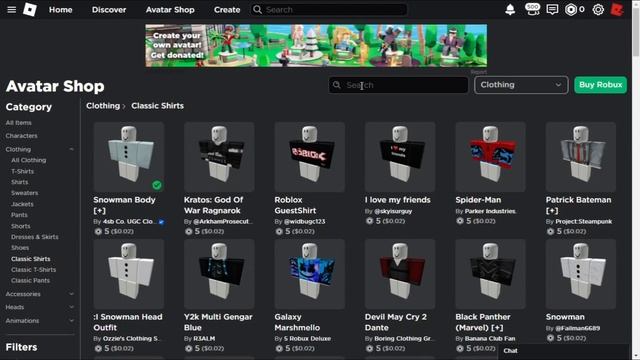
Task: Select All Items category
Action: click(x=18, y=122)
